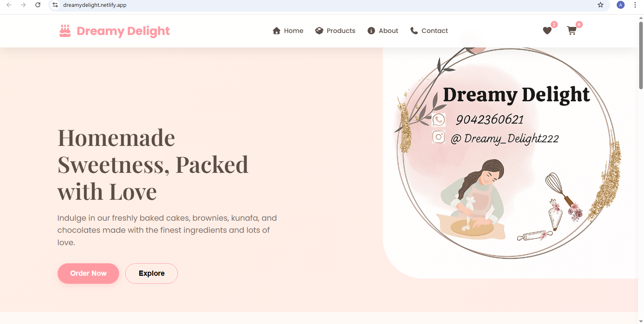Open the Chrome three-dot menu
The height and width of the screenshot is (324, 644).
635,5
